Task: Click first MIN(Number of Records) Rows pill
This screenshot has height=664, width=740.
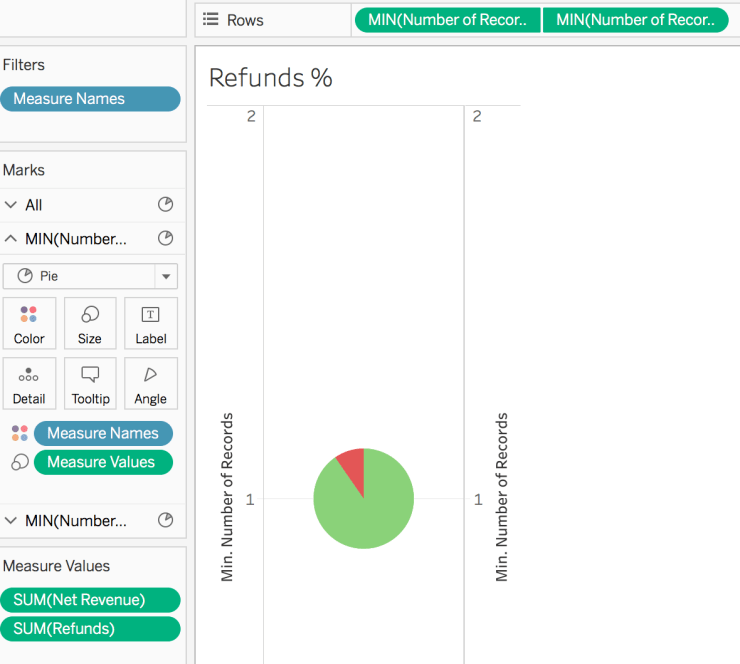Action: [x=447, y=20]
